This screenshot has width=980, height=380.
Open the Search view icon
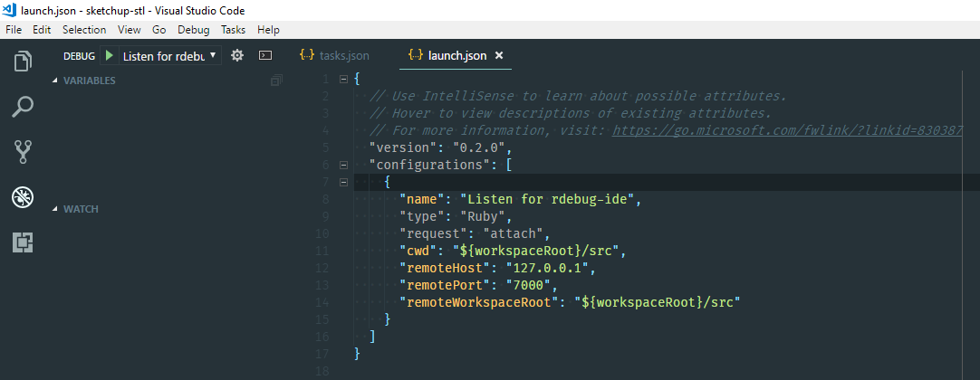coord(23,107)
